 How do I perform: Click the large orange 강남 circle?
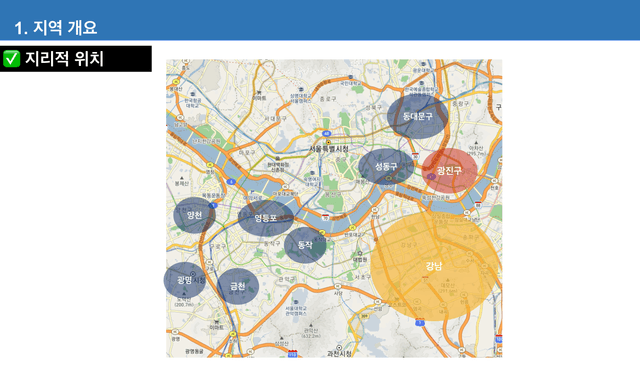pyautogui.click(x=435, y=266)
